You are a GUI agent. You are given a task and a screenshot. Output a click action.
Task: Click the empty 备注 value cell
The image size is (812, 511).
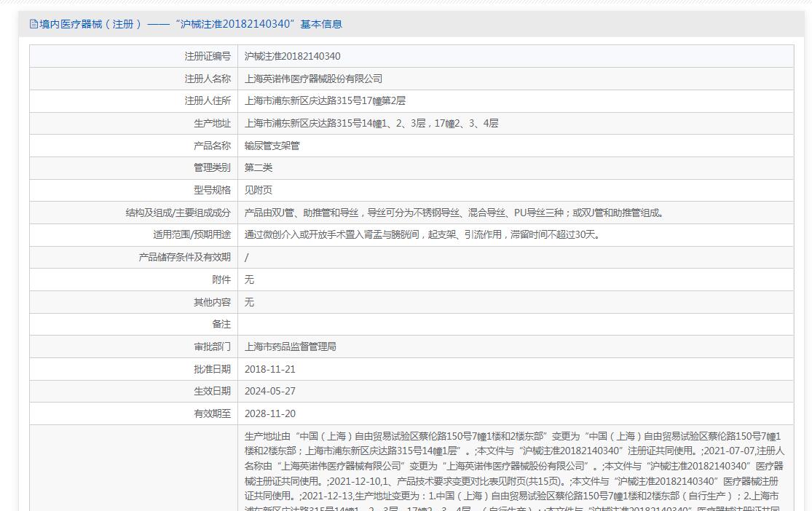[515, 324]
